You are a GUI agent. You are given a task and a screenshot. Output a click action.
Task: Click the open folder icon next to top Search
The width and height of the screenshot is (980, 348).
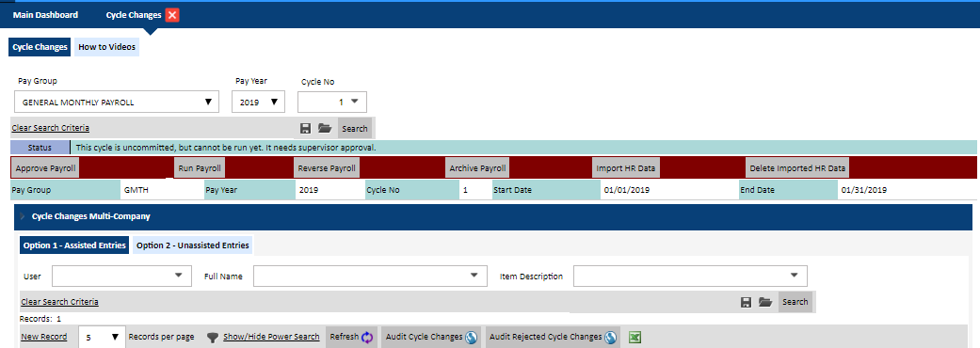tap(325, 128)
